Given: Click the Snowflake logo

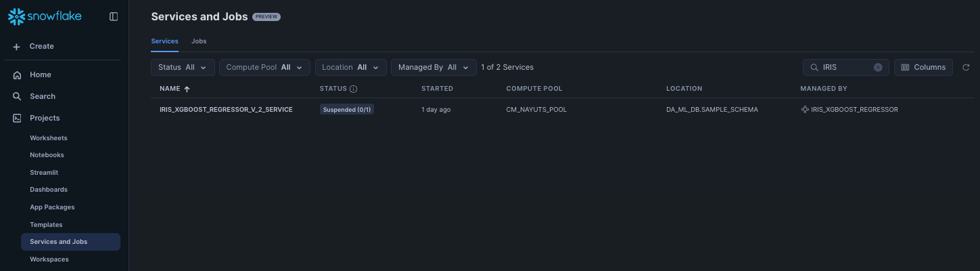Looking at the screenshot, I should (x=45, y=16).
